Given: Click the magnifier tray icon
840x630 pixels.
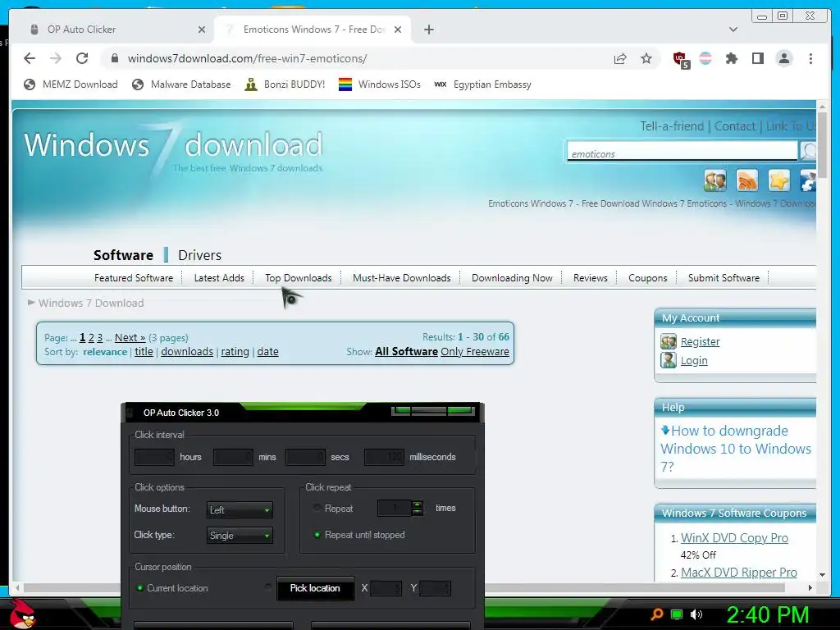Looking at the screenshot, I should click(x=657, y=614).
